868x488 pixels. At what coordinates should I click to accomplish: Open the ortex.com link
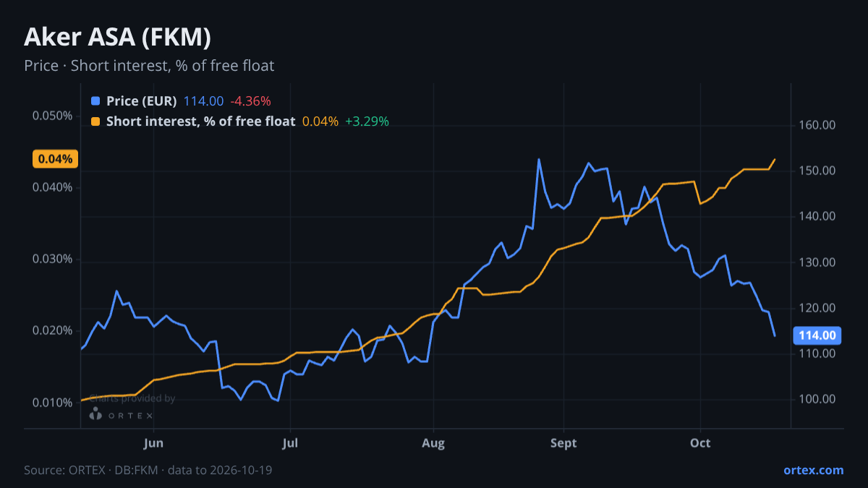(814, 470)
